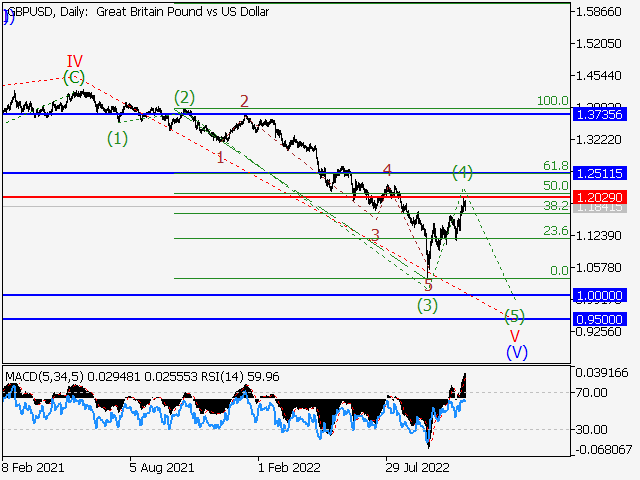This screenshot has height=480, width=640.
Task: Select the RSI level label "30.00"
Action: 591,429
